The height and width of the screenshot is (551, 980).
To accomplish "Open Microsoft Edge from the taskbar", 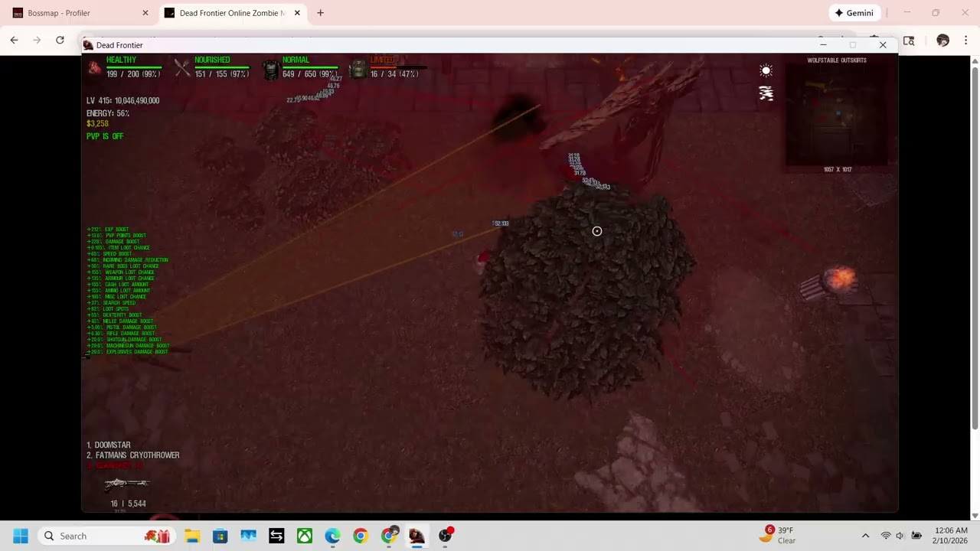I will click(332, 536).
